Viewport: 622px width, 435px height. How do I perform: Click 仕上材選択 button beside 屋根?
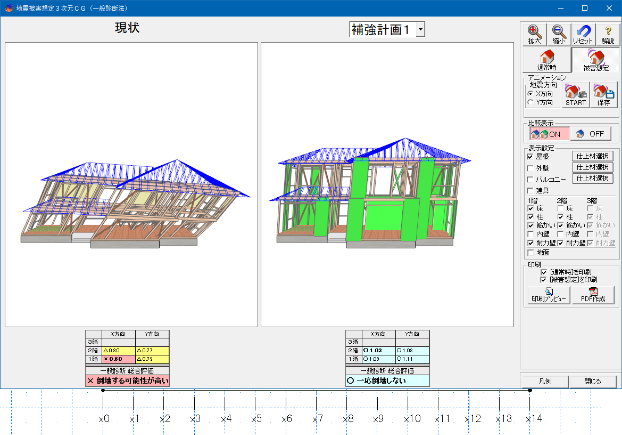coord(592,156)
